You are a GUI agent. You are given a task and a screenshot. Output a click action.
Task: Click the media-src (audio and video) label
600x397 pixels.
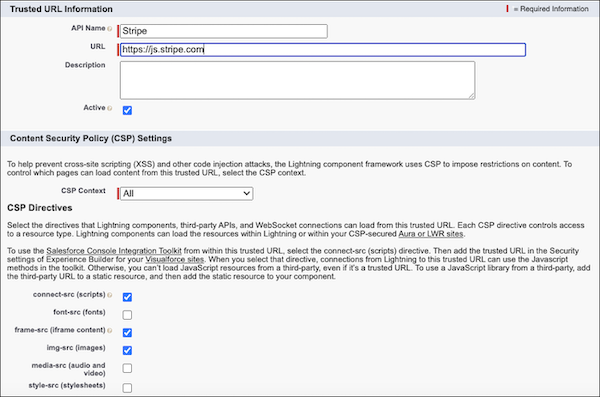click(x=68, y=369)
